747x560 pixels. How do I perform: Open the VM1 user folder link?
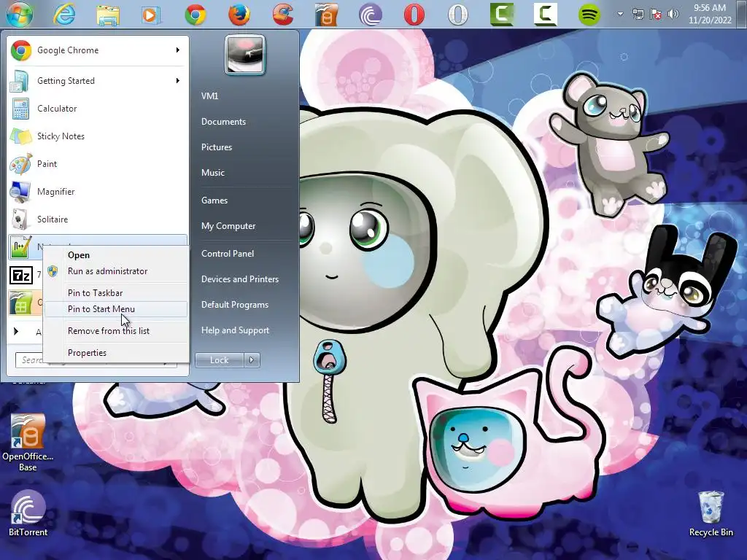(x=209, y=96)
